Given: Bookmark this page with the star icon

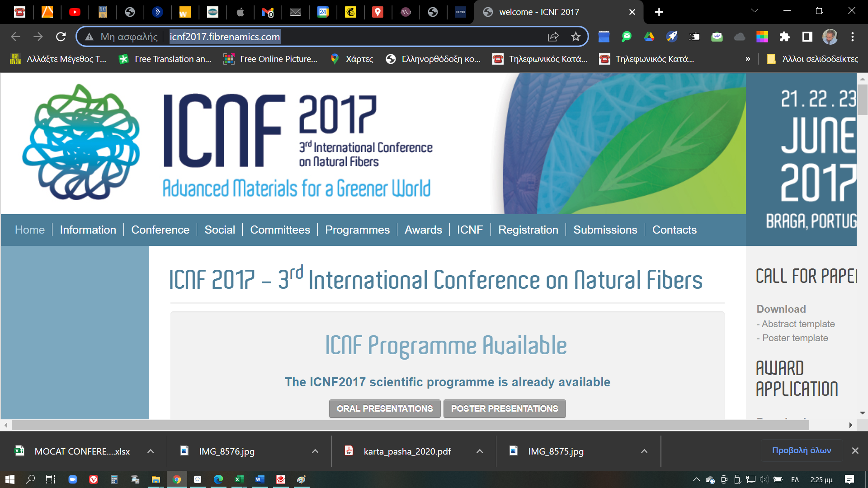Looking at the screenshot, I should point(576,37).
